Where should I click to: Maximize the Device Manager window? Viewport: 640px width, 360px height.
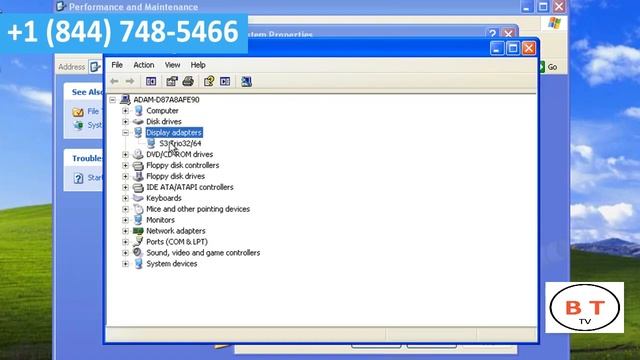click(513, 48)
